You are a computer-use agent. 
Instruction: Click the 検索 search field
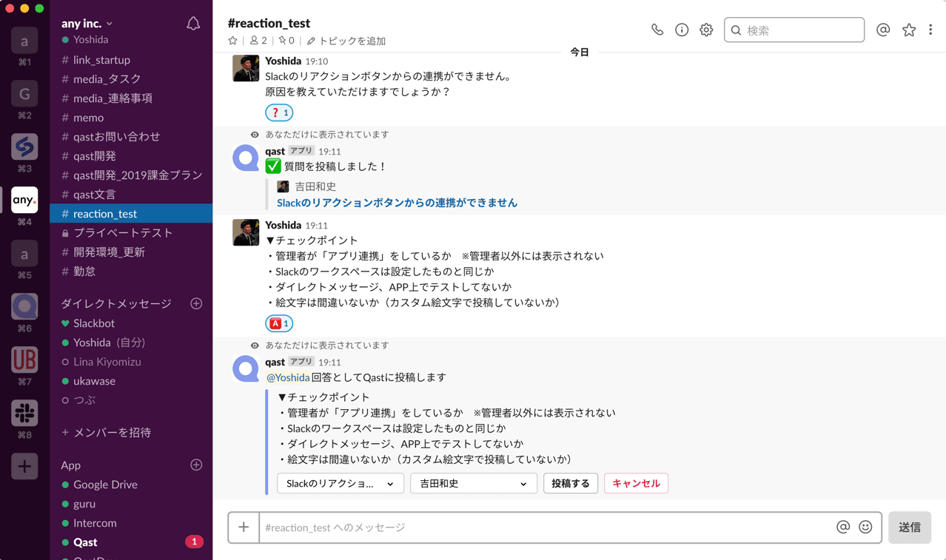794,30
